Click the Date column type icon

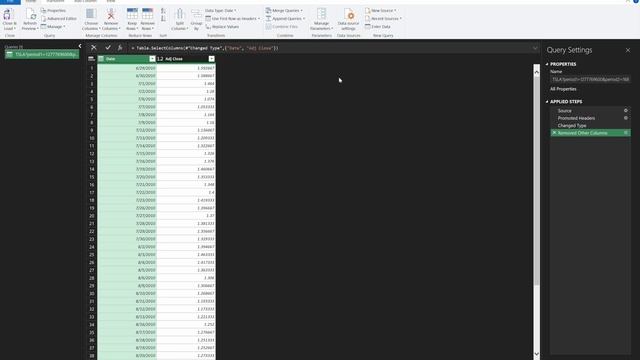(x=101, y=59)
